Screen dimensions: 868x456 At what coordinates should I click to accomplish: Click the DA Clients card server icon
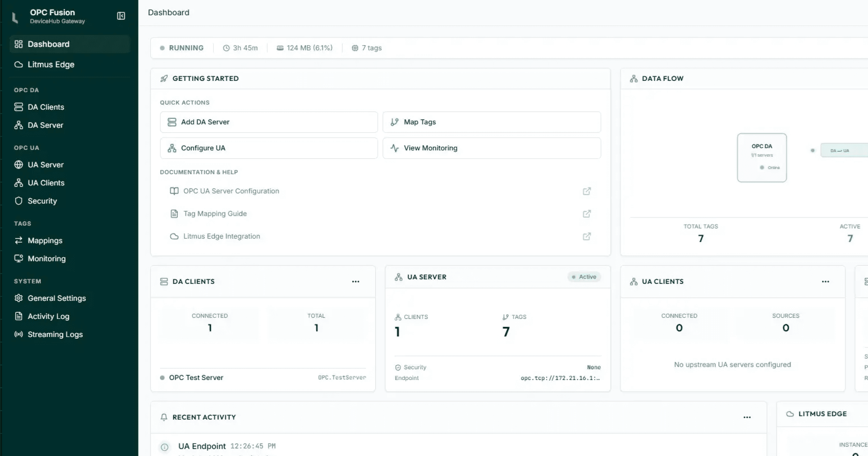click(x=164, y=281)
